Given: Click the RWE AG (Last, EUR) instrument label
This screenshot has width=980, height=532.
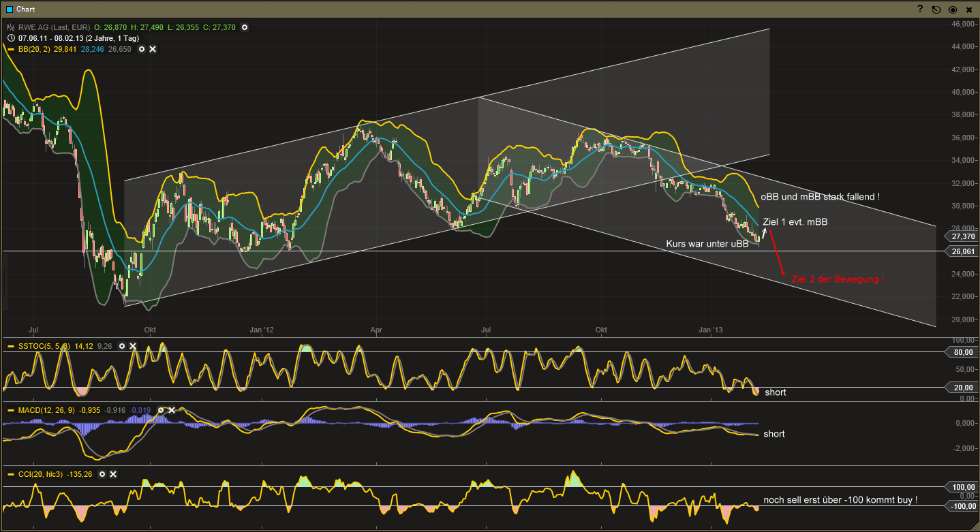Looking at the screenshot, I should click(53, 27).
